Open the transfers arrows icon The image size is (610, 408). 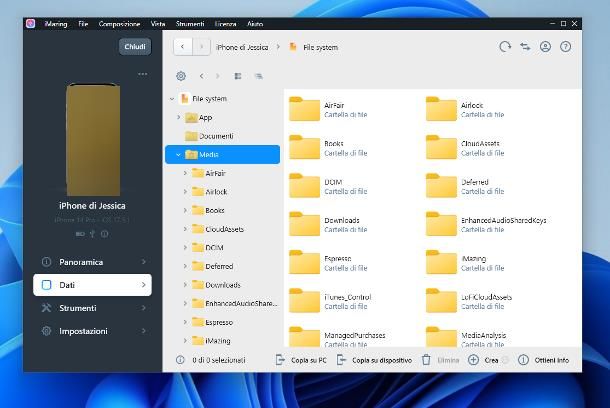pos(525,47)
